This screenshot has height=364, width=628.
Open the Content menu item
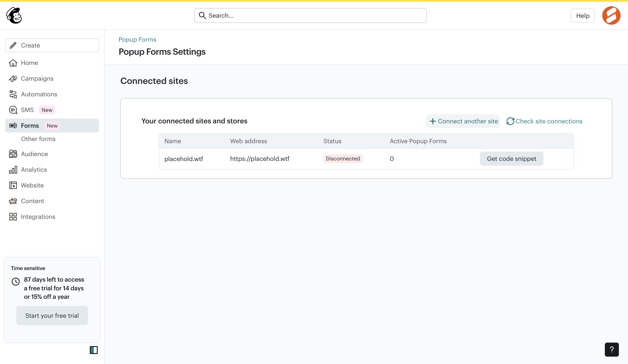52,201
